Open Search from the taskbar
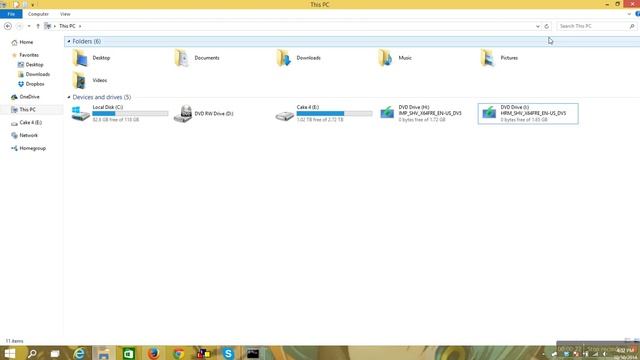 click(32, 353)
